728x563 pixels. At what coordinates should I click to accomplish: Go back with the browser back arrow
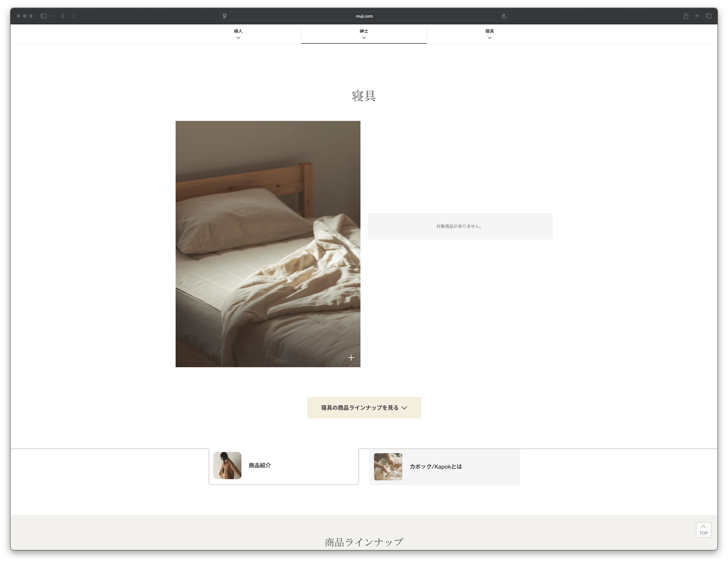pos(63,16)
